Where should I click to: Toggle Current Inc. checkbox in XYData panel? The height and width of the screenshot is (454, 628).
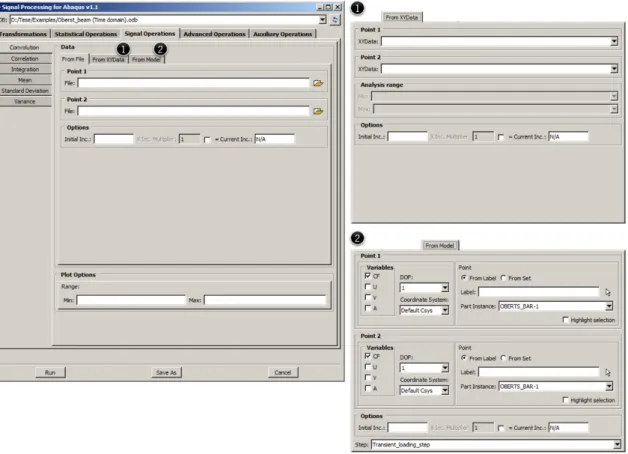click(501, 137)
